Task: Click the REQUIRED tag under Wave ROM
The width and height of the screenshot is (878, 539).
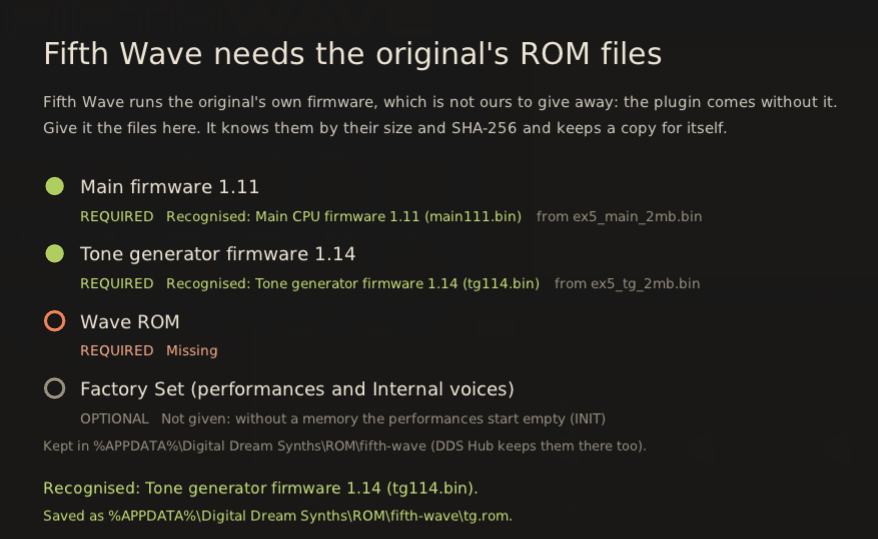Action: pyautogui.click(x=116, y=350)
